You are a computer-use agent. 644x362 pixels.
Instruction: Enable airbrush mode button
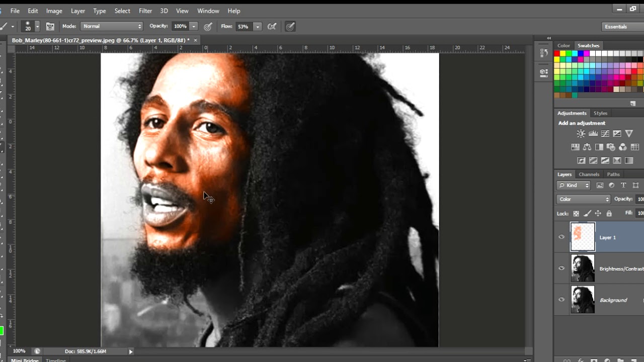[272, 26]
